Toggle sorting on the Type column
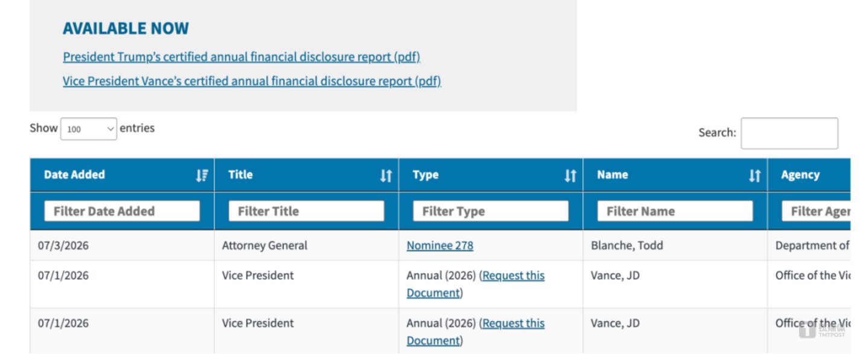Viewport: 868px width, 354px height. [570, 175]
